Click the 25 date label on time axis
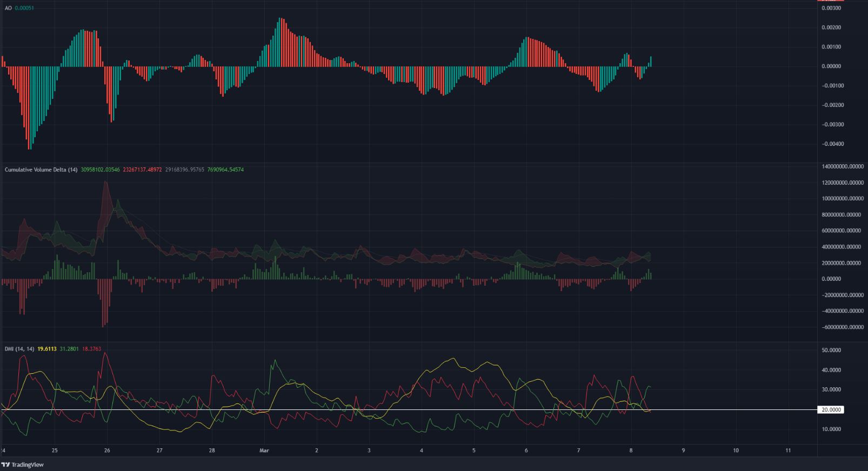The height and width of the screenshot is (471, 868). (x=55, y=450)
